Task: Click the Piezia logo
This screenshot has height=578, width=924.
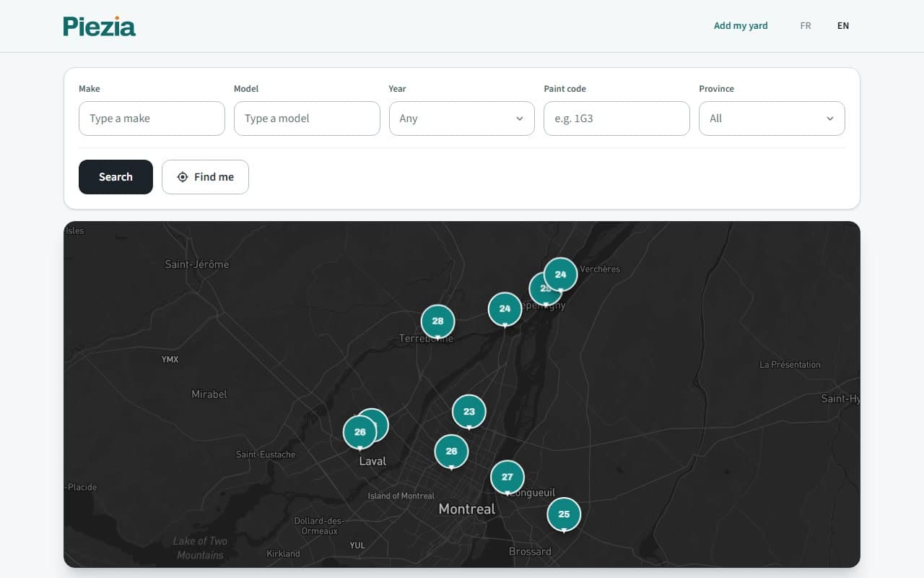Action: (100, 26)
